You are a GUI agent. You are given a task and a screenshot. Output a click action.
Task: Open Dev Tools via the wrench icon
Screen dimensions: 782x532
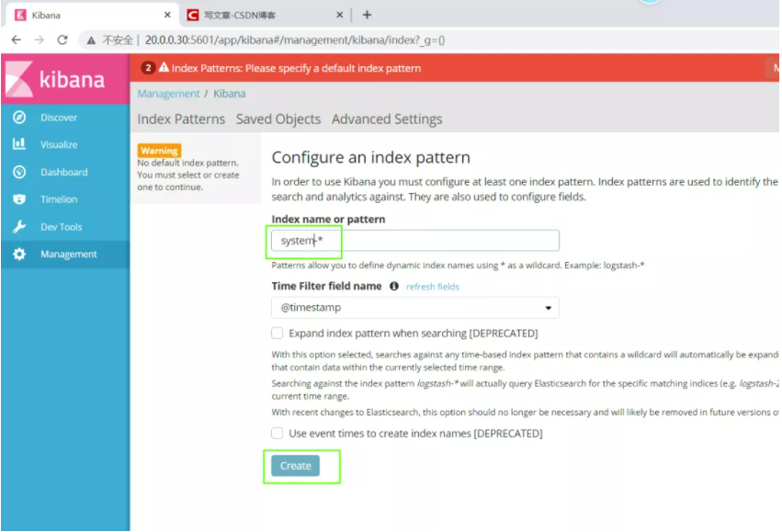pos(19,227)
